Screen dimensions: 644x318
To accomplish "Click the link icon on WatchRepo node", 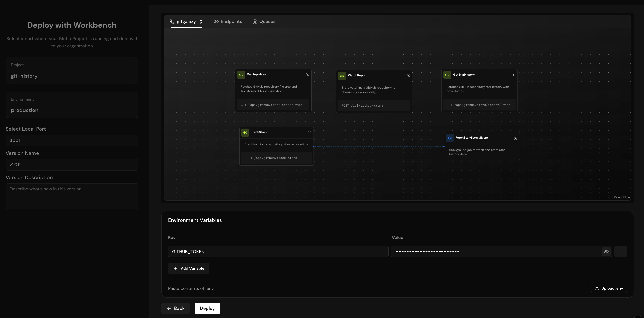I will point(342,75).
